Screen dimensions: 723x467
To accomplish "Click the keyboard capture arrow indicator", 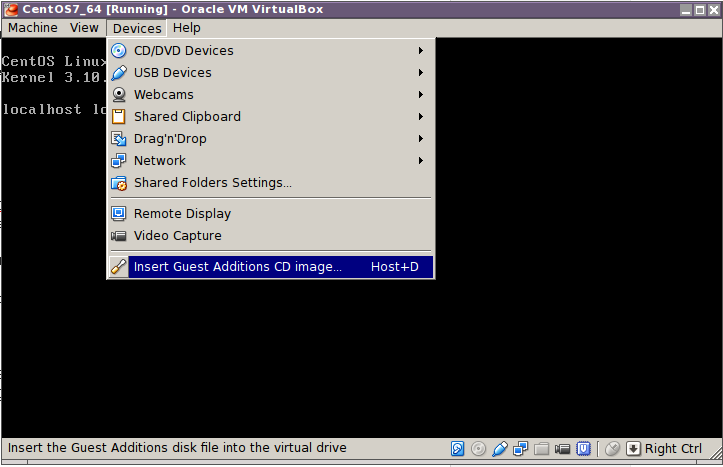I will pos(634,449).
